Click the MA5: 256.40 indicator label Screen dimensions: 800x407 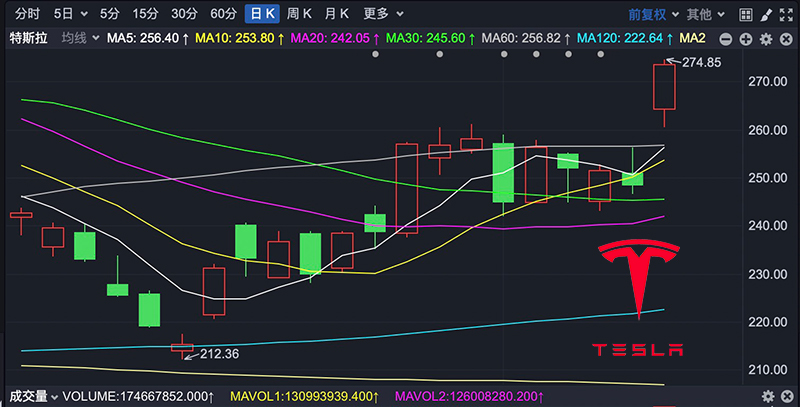tap(148, 38)
